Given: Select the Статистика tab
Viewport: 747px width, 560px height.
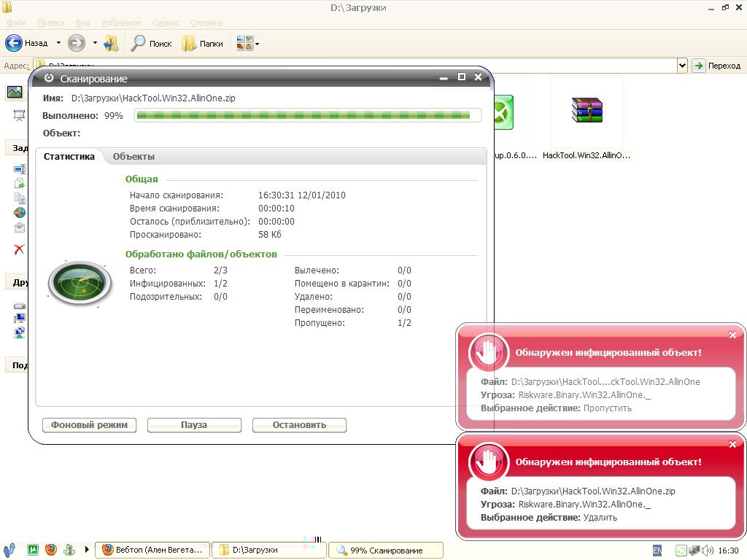Looking at the screenshot, I should [69, 156].
